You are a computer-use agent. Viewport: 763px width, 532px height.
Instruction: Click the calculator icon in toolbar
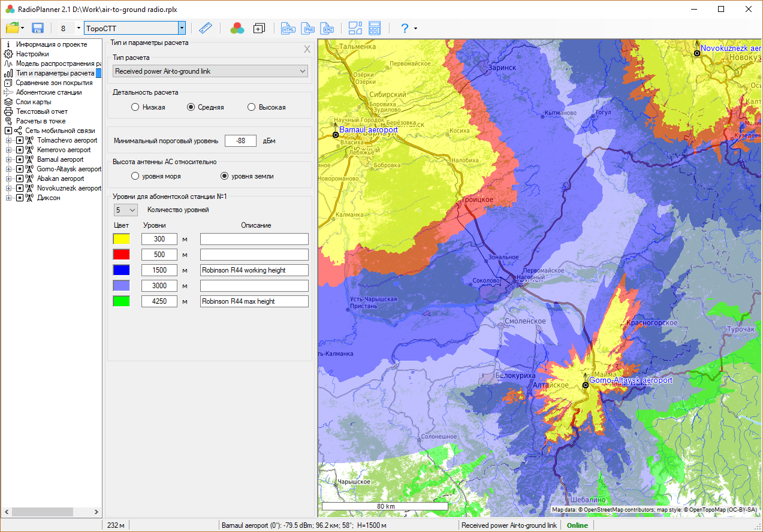pyautogui.click(x=375, y=28)
